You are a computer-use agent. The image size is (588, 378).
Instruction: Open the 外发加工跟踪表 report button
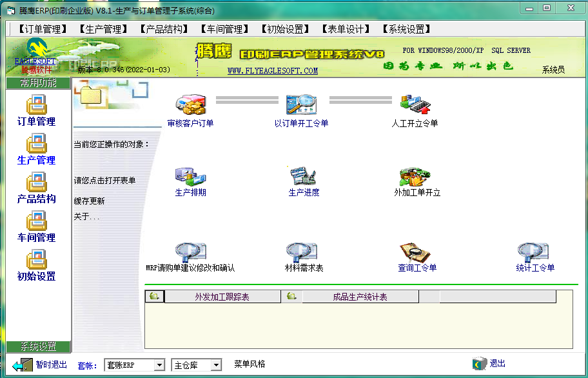(222, 297)
